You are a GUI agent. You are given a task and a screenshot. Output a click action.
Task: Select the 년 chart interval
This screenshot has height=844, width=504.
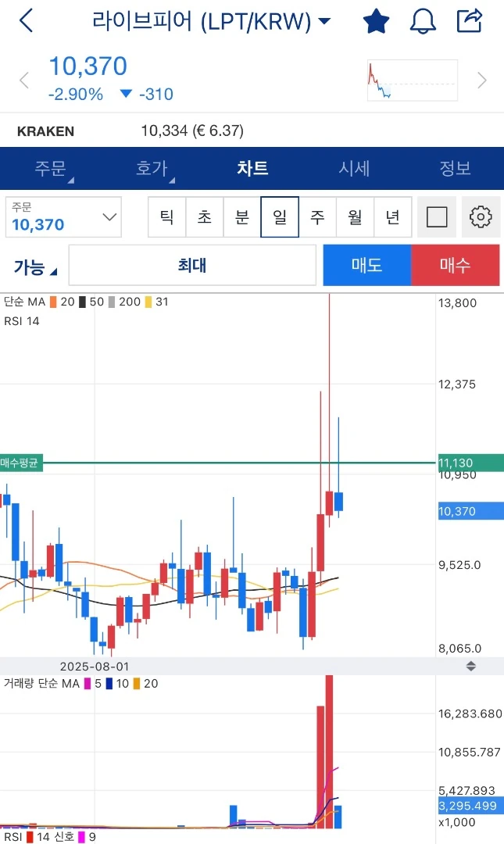tap(392, 217)
